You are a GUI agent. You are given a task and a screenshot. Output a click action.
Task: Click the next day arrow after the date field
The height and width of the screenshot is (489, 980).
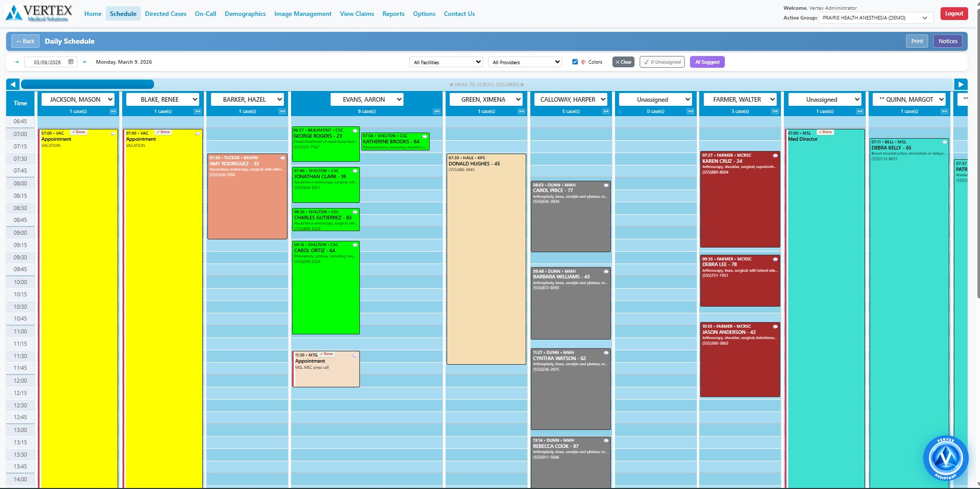(85, 62)
